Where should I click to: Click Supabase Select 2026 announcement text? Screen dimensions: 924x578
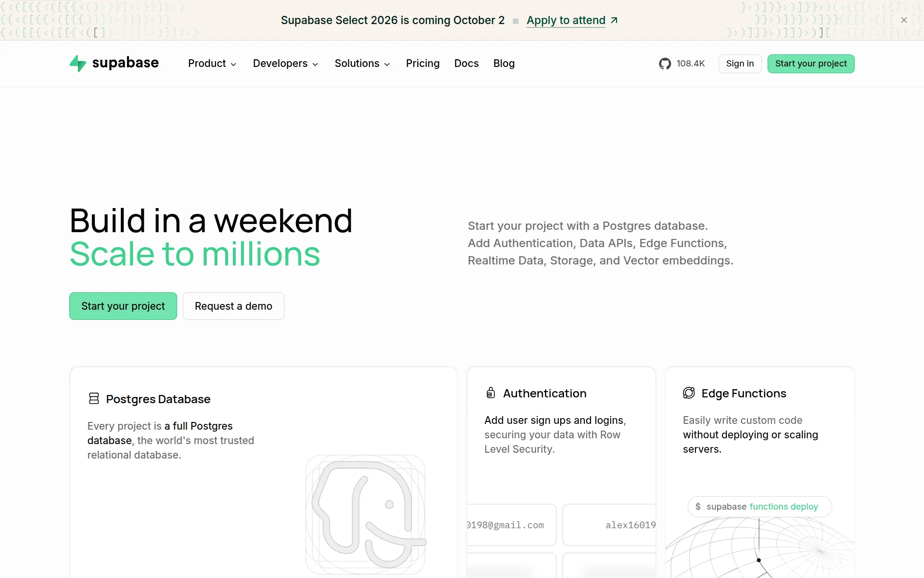(393, 20)
